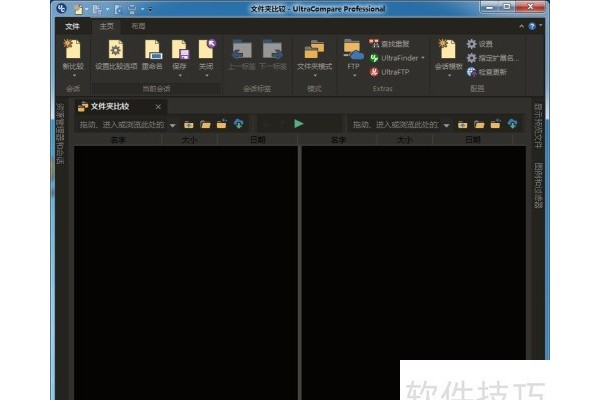Open 指定扩展名 extension settings
The image size is (600, 400).
493,58
